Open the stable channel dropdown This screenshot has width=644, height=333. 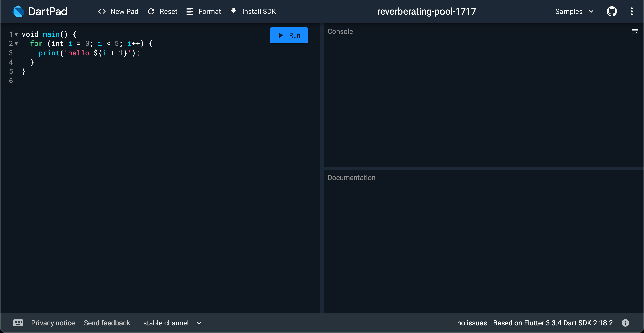tap(173, 323)
